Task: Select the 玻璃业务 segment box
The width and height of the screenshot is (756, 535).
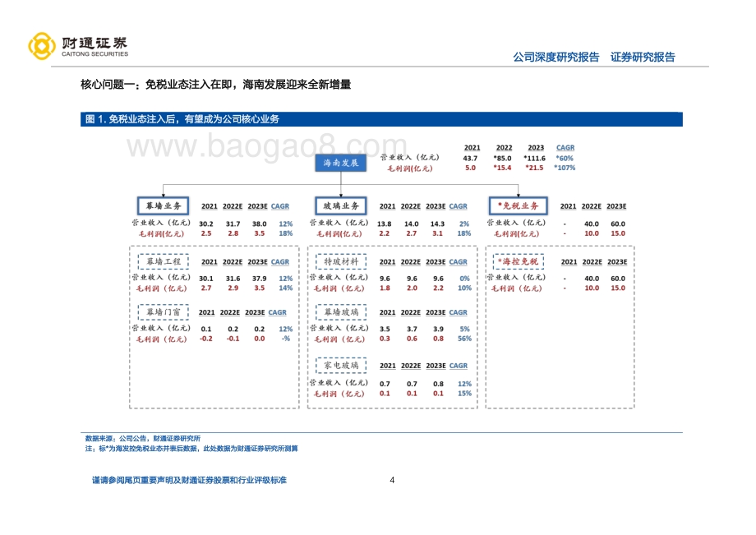Action: [x=341, y=205]
